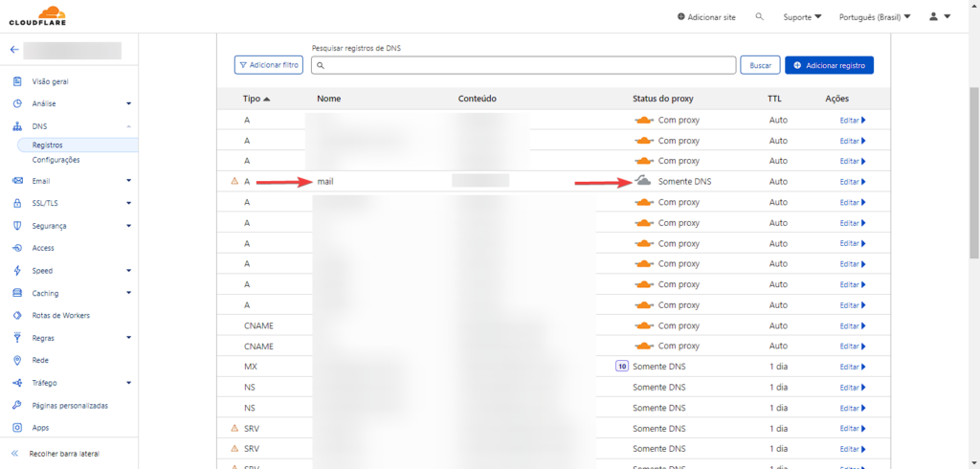
Task: Sort by the Tipo column header
Action: (256, 99)
